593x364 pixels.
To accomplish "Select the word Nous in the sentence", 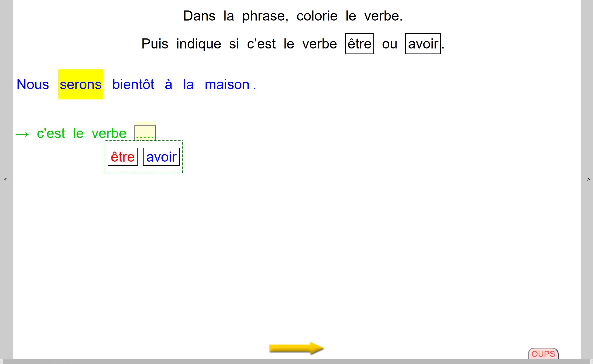I will click(x=33, y=84).
